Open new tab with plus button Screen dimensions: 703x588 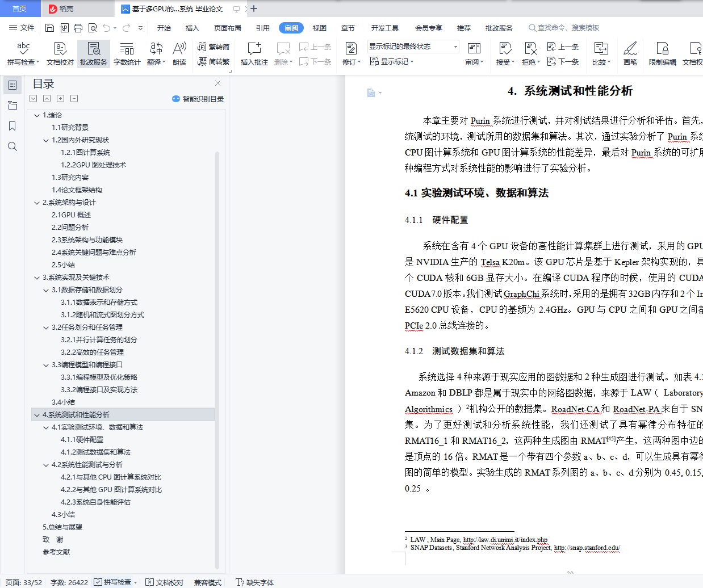254,9
